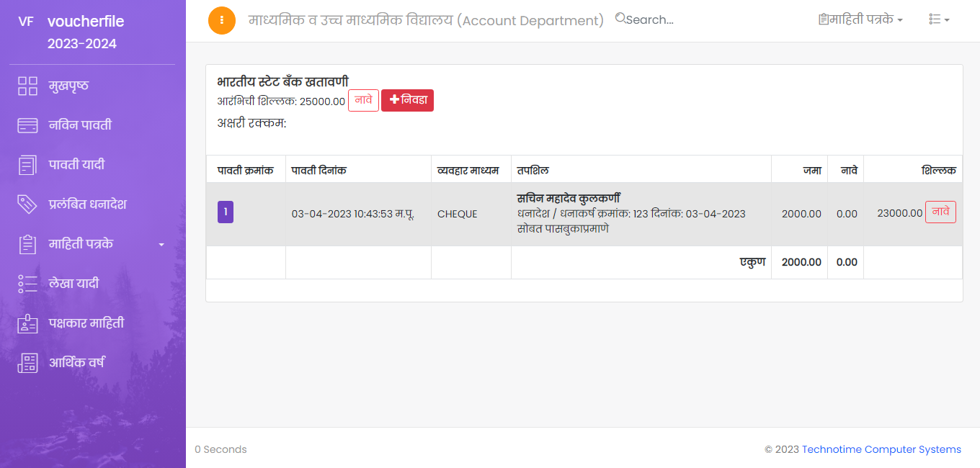Click the document icon beside पावती यादी
Viewport: 980px width, 468px height.
(27, 165)
